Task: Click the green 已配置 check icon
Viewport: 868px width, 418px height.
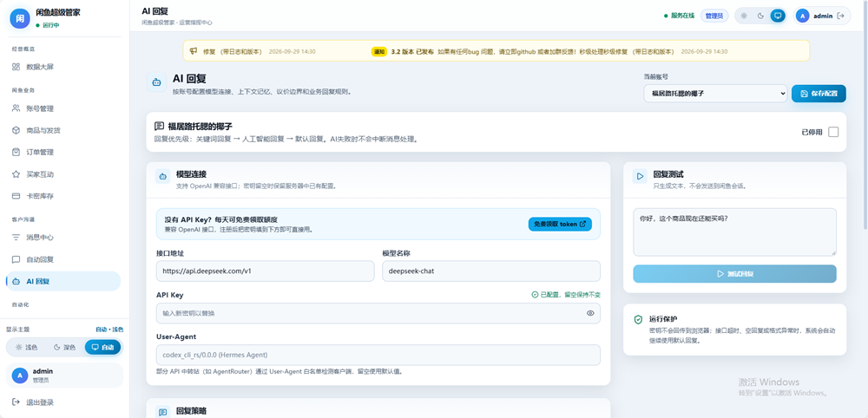Action: point(535,295)
